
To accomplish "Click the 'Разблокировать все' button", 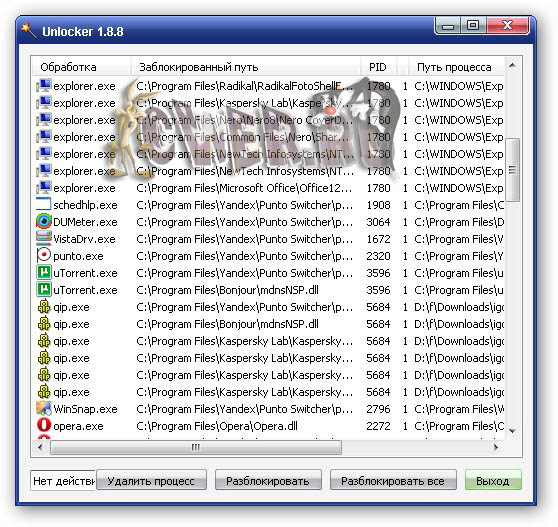I will coord(393,481).
